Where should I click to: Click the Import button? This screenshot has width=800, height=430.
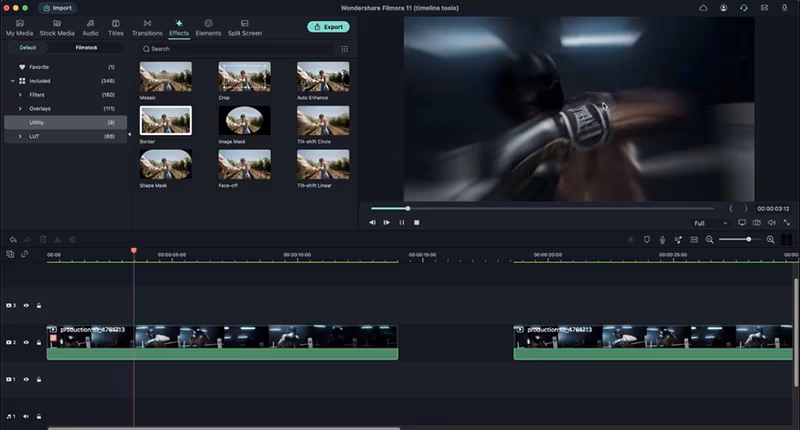click(58, 8)
